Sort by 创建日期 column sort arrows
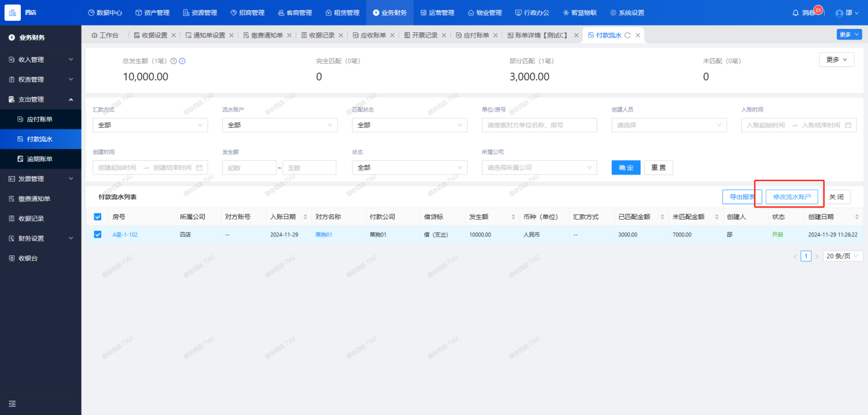This screenshot has width=868, height=415. pyautogui.click(x=857, y=217)
